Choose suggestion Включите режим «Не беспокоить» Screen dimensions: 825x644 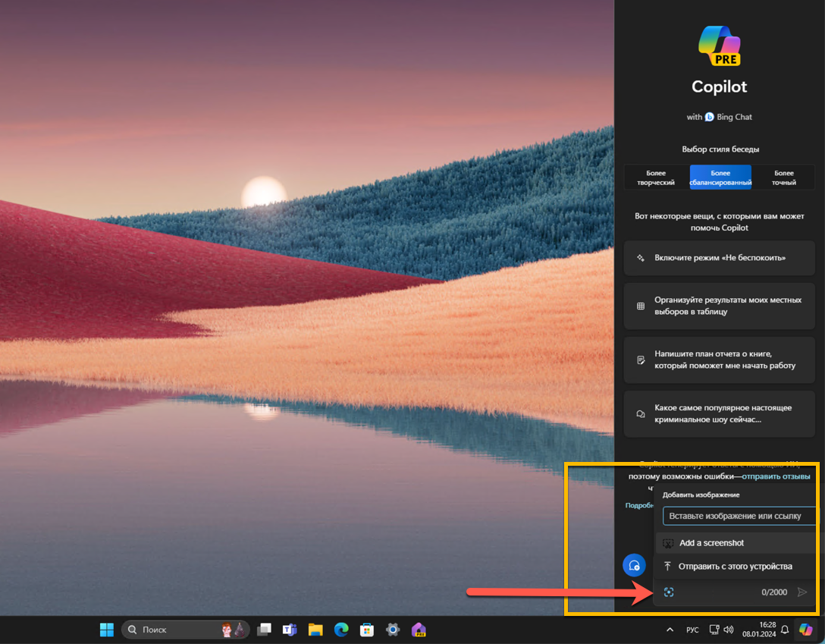(x=719, y=258)
